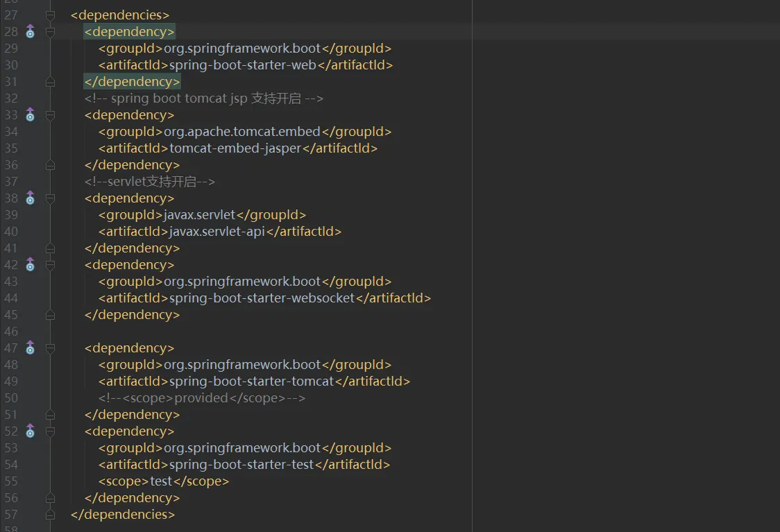Collapse the starter-tomcat dependency fold at line 47
The height and width of the screenshot is (532, 780).
click(x=50, y=348)
